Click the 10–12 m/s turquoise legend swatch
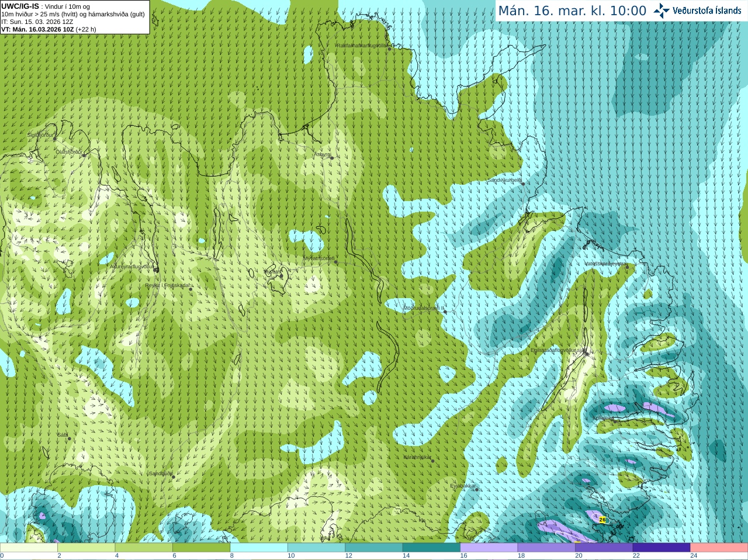The width and height of the screenshot is (748, 560). [317, 548]
